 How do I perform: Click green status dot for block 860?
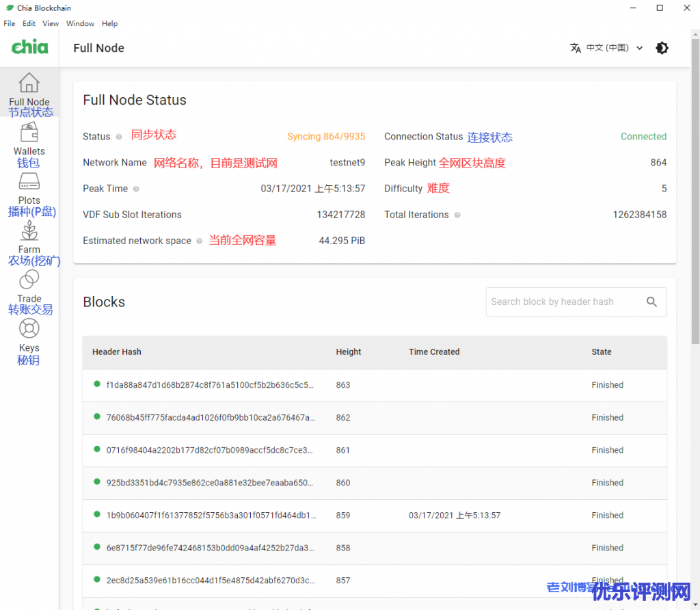[x=97, y=482]
